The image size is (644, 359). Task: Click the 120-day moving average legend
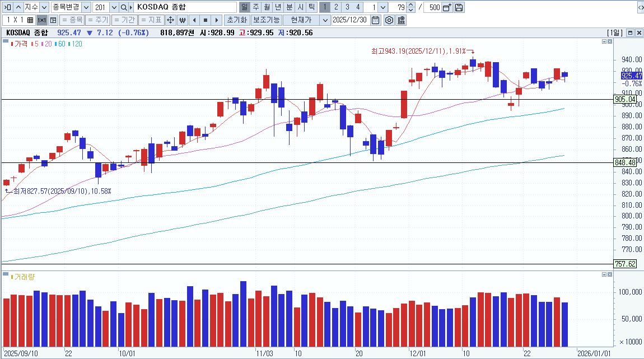click(75, 44)
